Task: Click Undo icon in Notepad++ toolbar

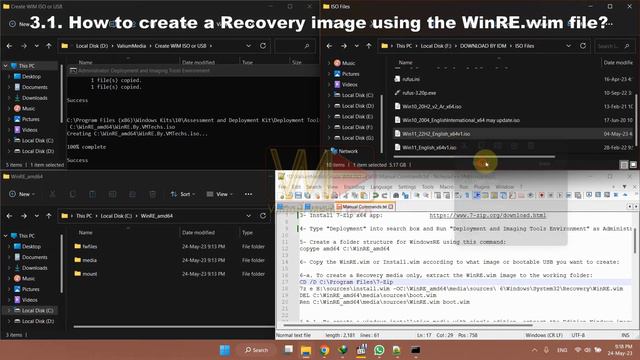Action: pyautogui.click(x=375, y=196)
